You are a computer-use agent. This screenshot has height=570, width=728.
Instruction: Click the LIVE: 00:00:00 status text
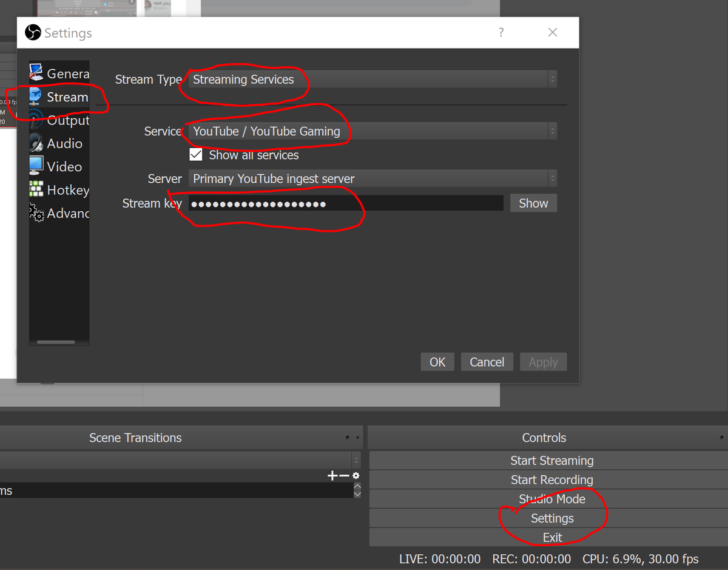440,559
